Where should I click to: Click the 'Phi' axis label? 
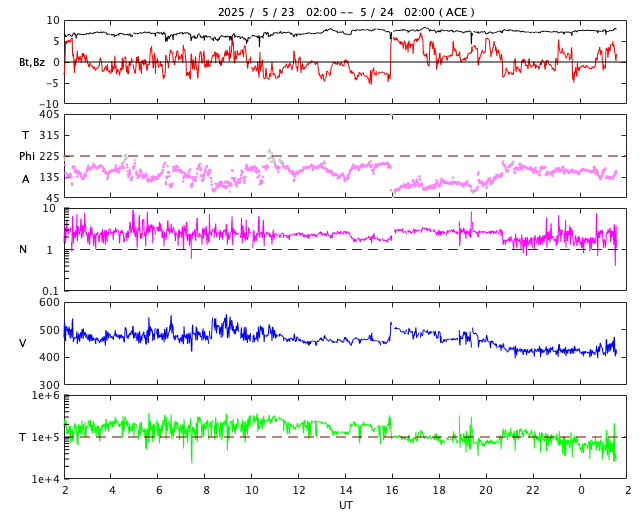point(27,156)
